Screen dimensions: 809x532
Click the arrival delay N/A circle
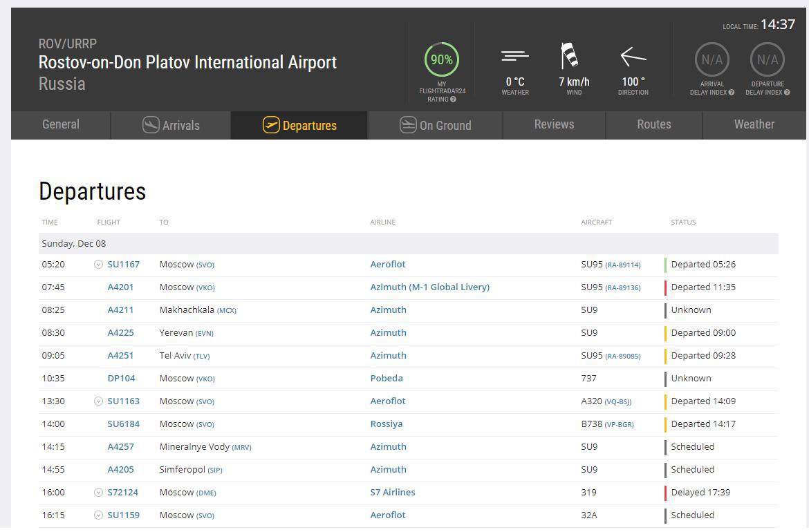[x=712, y=59]
